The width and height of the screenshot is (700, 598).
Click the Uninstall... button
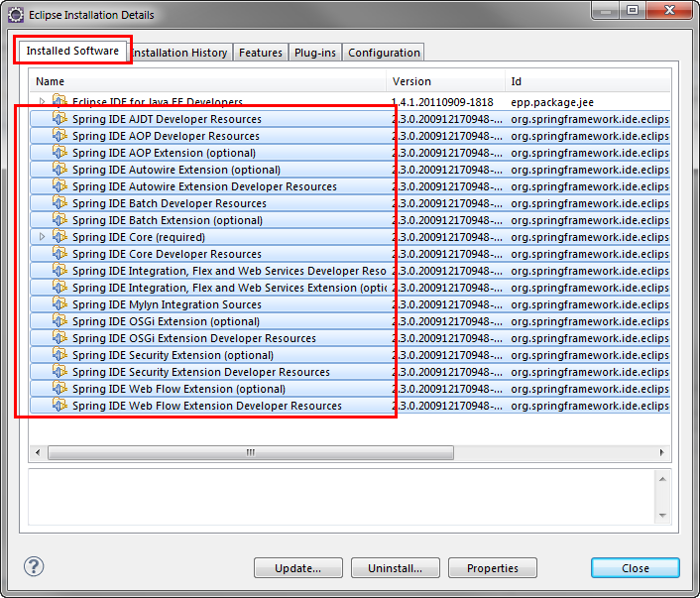click(395, 568)
